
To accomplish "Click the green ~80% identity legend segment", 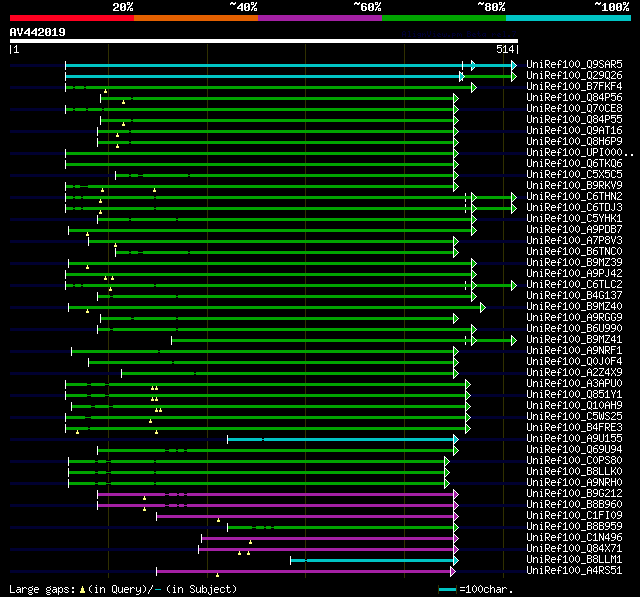I will click(x=444, y=18).
